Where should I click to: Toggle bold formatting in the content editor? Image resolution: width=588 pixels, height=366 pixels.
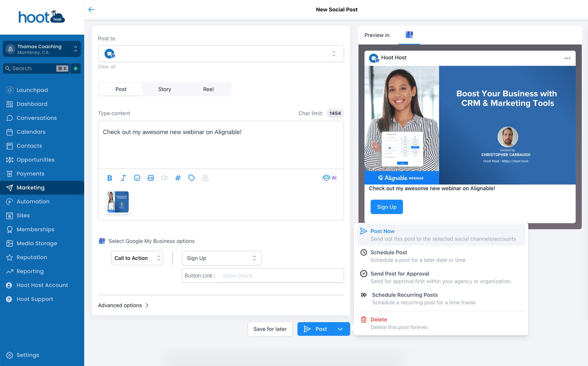110,178
